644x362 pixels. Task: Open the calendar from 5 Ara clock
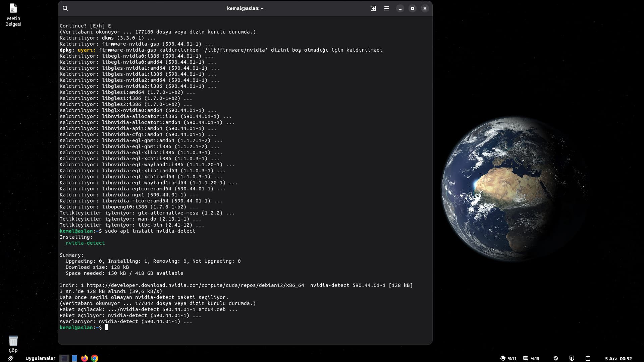[618, 358]
